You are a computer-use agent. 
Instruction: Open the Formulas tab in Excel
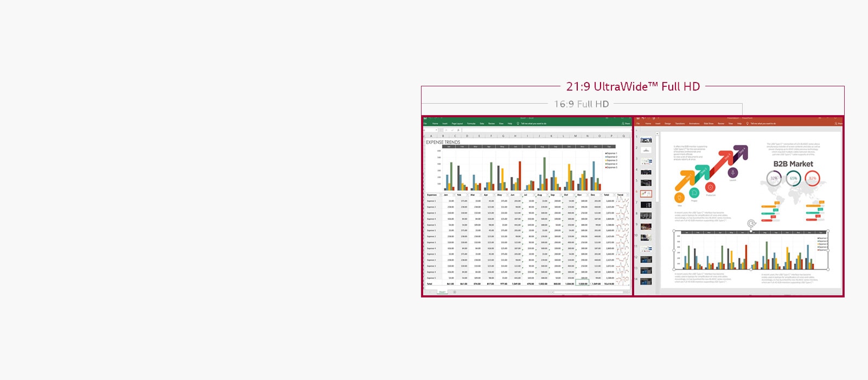471,124
